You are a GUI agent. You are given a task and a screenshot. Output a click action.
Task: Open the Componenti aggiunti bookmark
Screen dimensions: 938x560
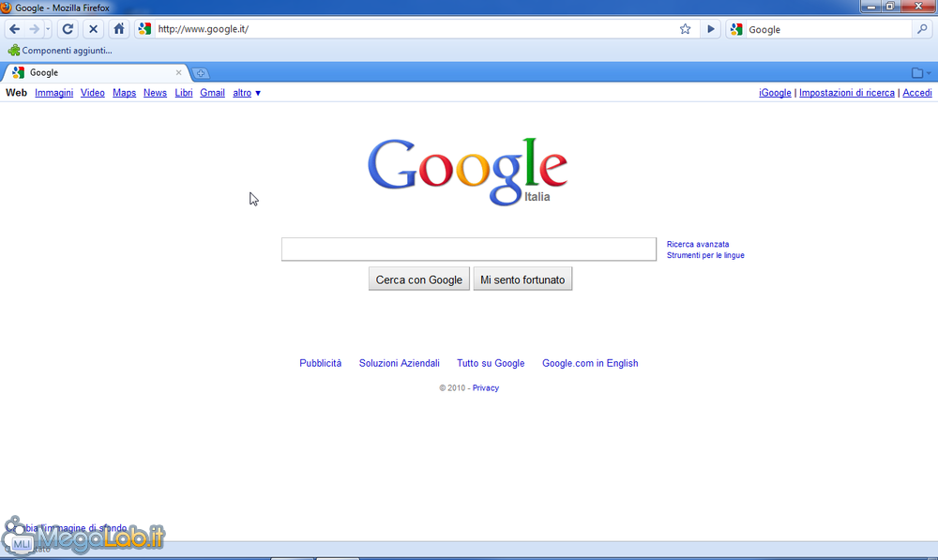60,51
